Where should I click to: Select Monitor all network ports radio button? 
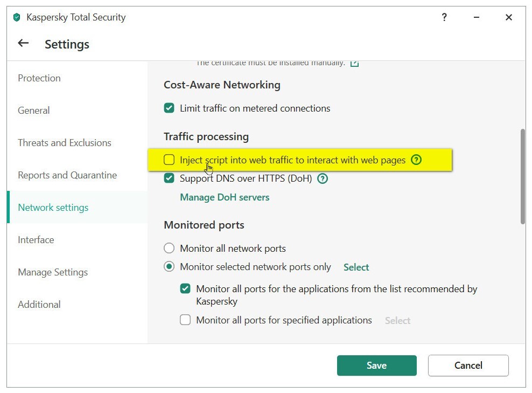point(169,249)
